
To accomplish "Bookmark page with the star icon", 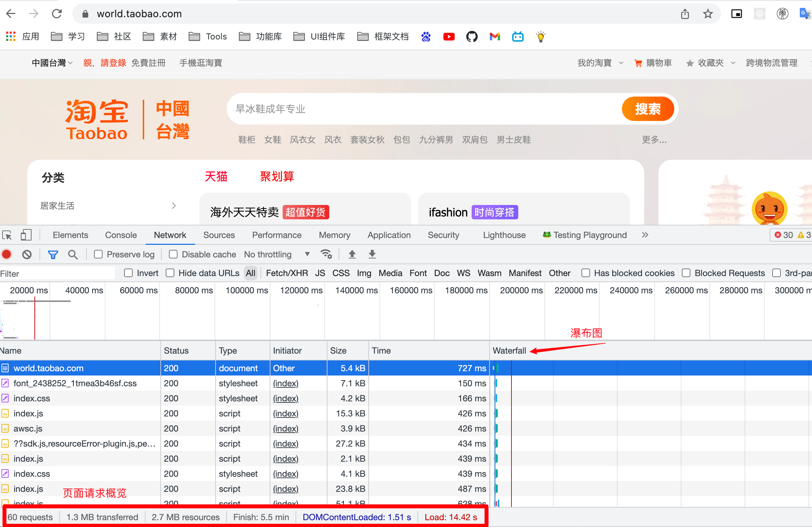I will pos(708,14).
